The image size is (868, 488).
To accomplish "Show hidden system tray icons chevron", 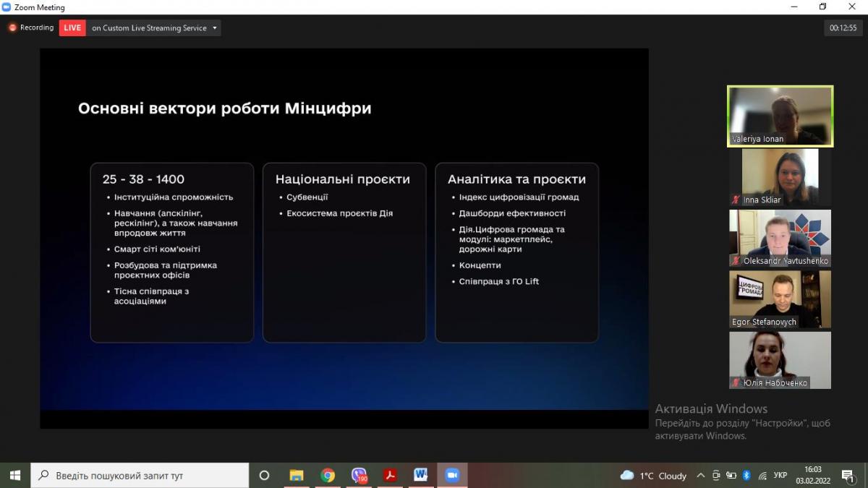I will click(700, 476).
